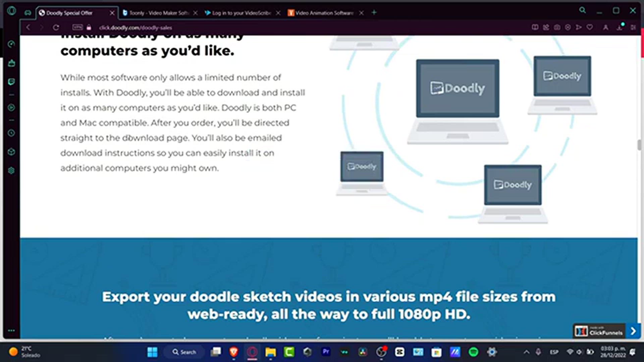Screen dimensions: 644x362
Task: Reload the current page
Action: click(x=56, y=27)
